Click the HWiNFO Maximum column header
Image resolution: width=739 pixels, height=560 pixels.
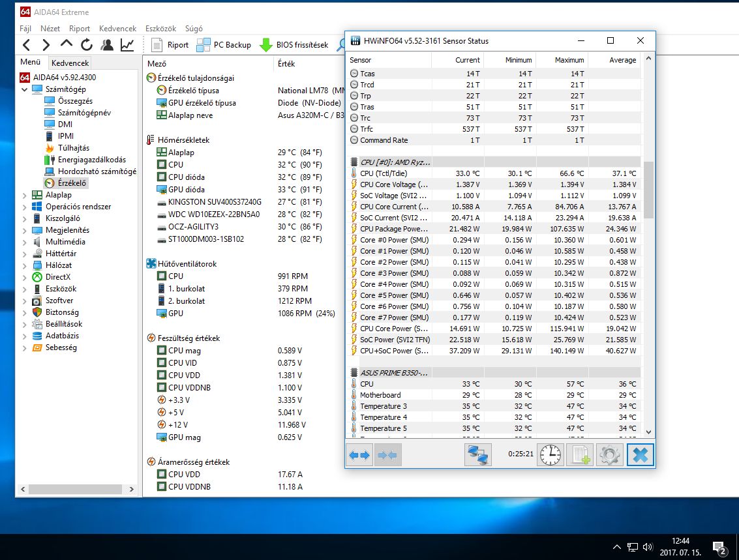tap(562, 60)
